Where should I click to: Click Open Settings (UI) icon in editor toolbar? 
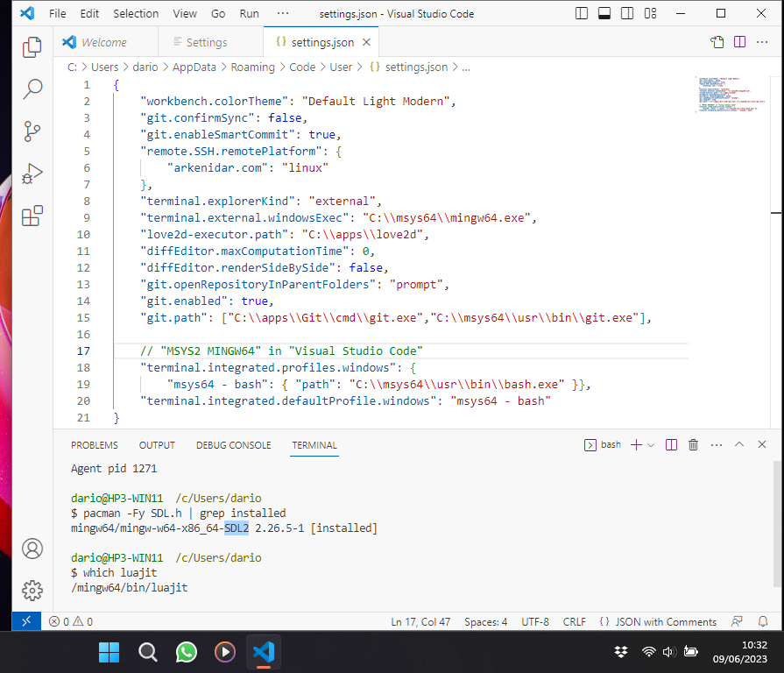717,42
